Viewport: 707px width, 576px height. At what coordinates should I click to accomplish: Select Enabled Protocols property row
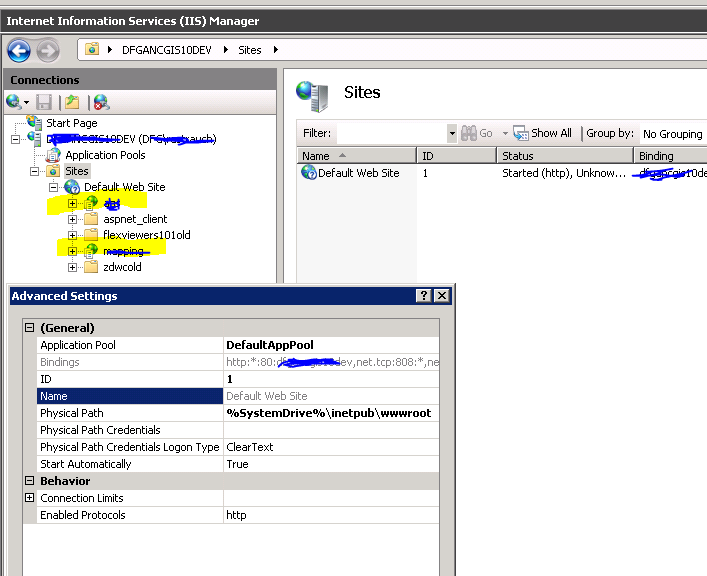click(238, 515)
